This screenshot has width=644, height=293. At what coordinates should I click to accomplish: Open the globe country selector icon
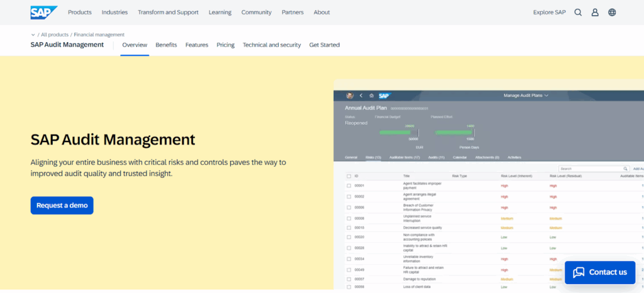pyautogui.click(x=612, y=13)
